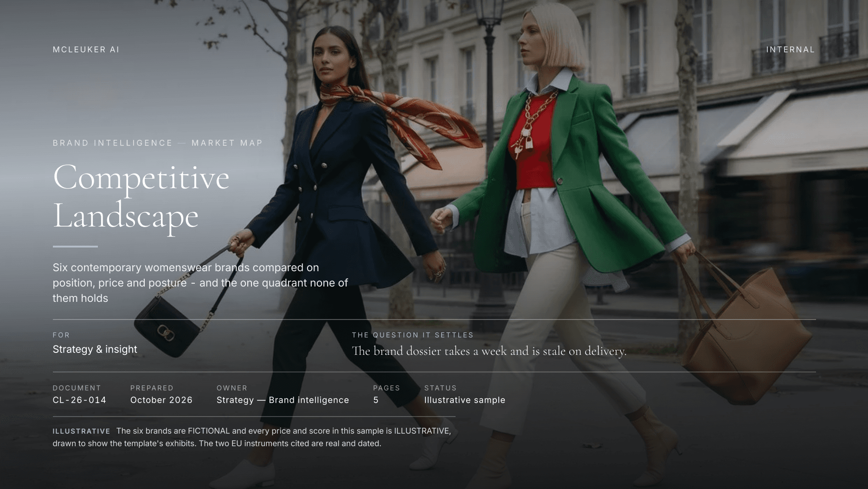Select the page count '5'
Viewport: 868px width, 489px height.
376,400
